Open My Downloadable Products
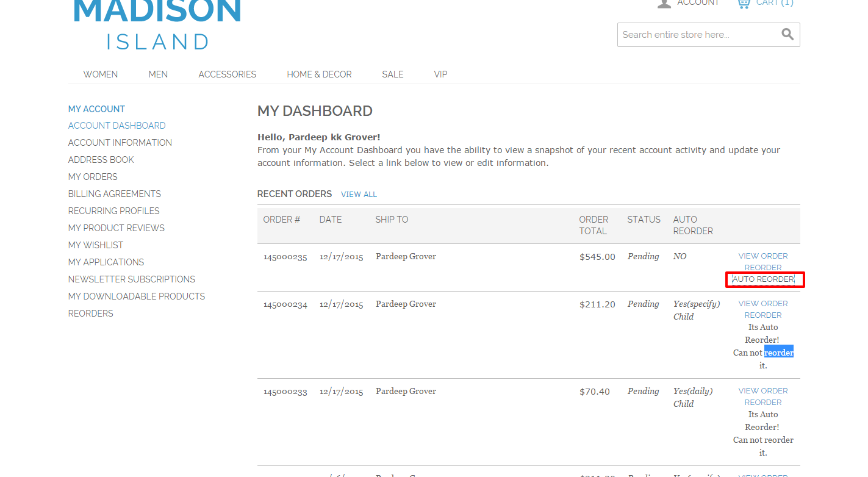This screenshot has width=868, height=477. point(137,296)
